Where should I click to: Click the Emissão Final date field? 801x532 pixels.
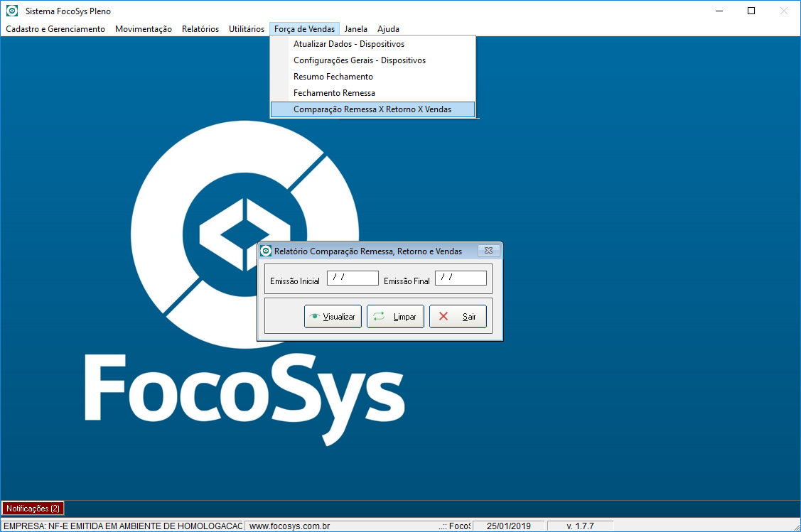[x=461, y=278]
